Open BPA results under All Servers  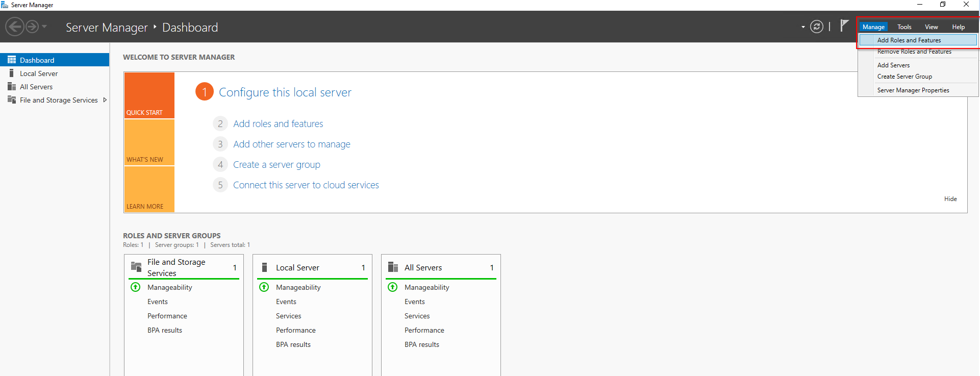click(421, 344)
